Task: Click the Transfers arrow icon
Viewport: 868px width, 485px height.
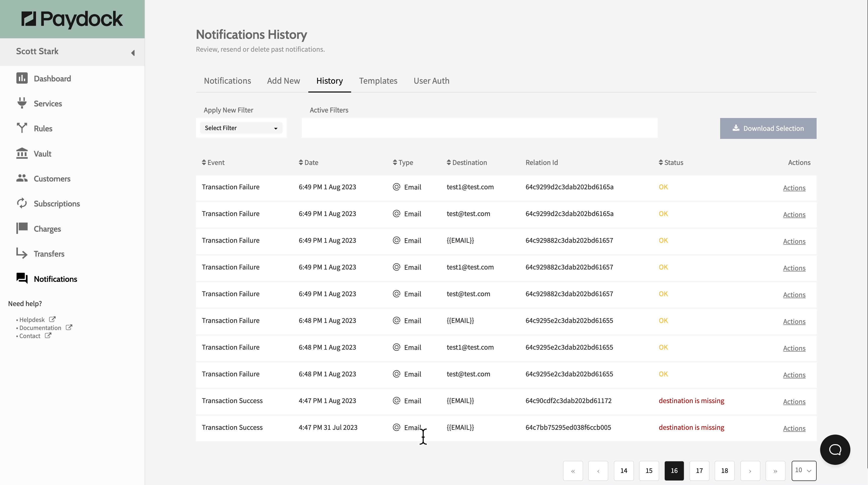Action: click(22, 253)
